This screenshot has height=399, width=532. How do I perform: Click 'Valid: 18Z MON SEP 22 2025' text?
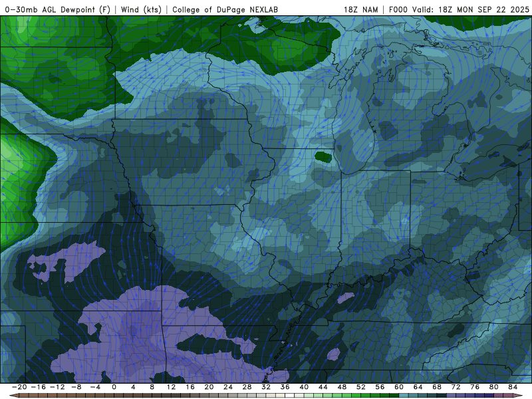tap(471, 10)
